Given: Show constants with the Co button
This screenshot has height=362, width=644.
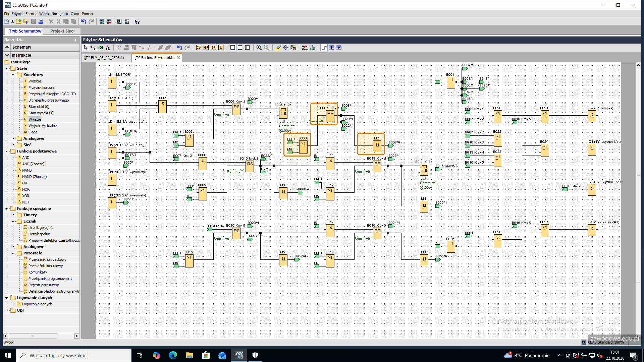Looking at the screenshot, I should (x=199, y=48).
